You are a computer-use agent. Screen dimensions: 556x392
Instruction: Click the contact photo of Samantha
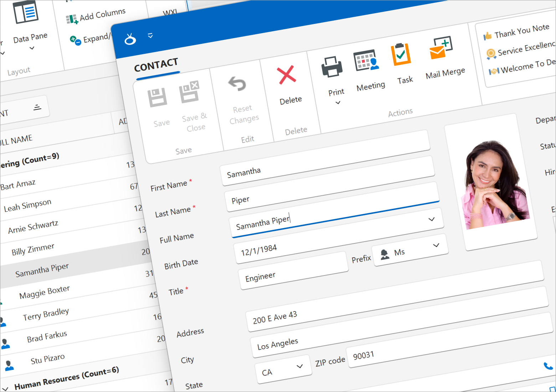(x=495, y=185)
